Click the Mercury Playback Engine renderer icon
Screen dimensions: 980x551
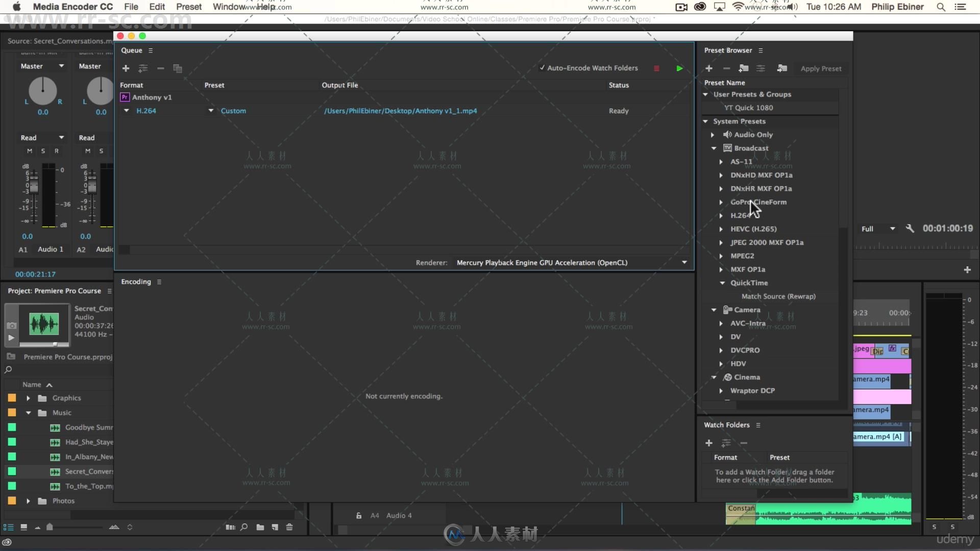pyautogui.click(x=684, y=262)
